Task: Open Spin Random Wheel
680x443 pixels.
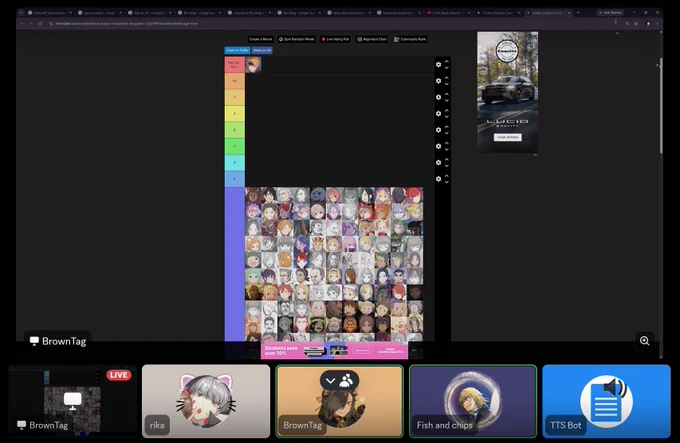Action: tap(297, 39)
